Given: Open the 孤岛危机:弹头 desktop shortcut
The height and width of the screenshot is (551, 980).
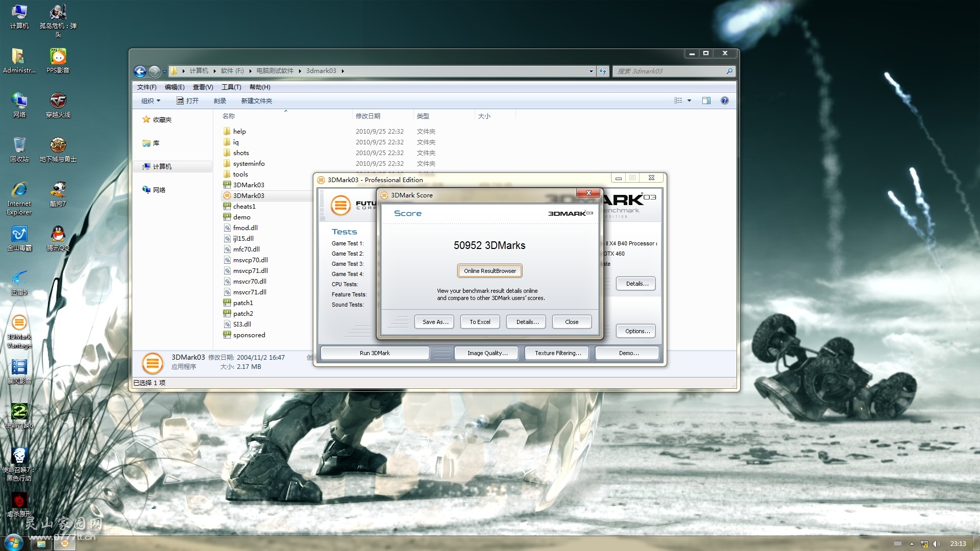Looking at the screenshot, I should click(x=58, y=20).
